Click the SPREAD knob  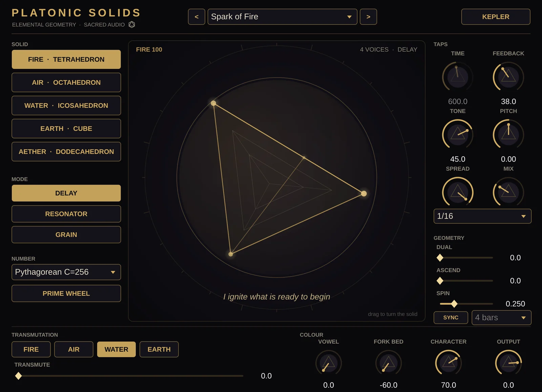pos(458,192)
